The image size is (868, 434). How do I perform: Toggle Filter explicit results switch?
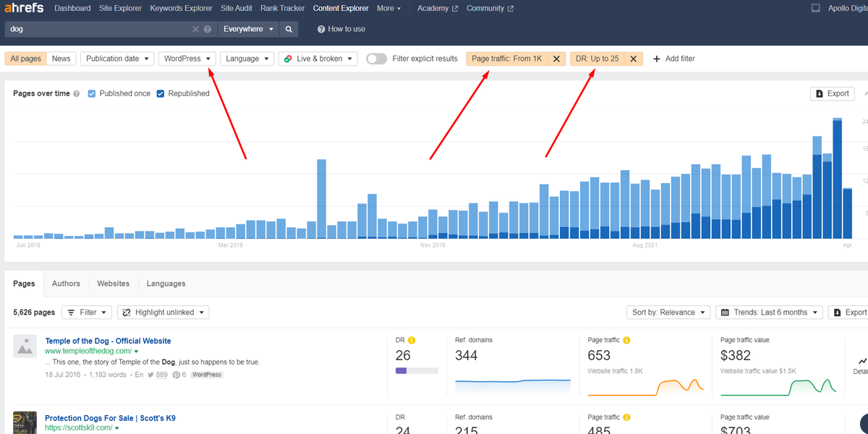click(376, 59)
